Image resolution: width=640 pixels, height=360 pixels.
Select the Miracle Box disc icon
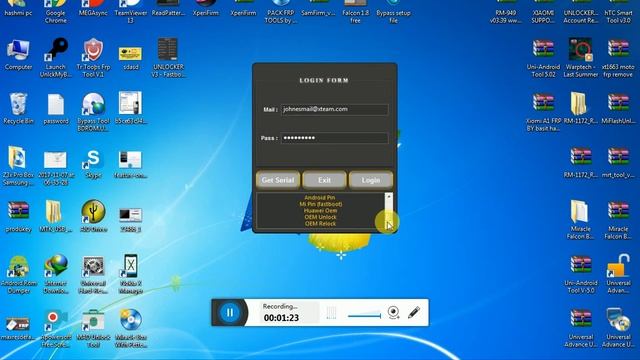point(131,329)
